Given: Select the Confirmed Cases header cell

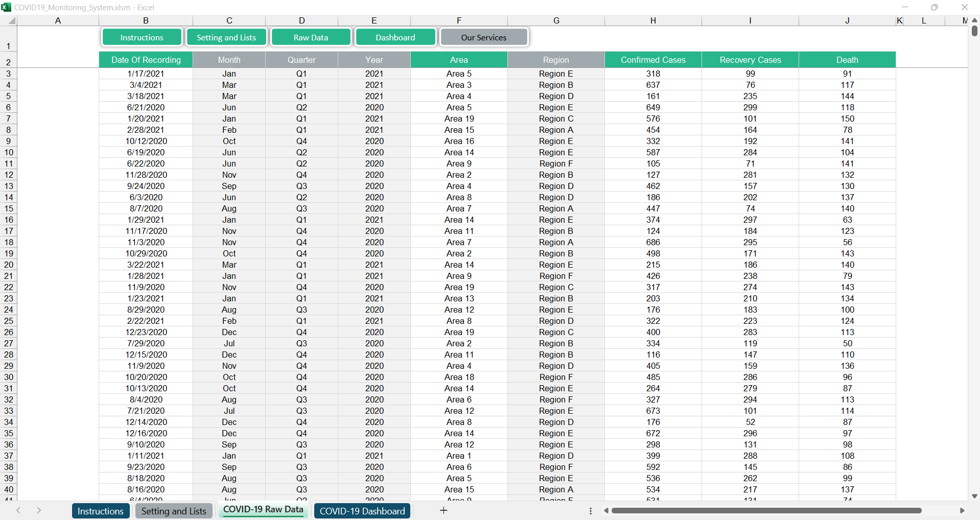Looking at the screenshot, I should coord(652,60).
